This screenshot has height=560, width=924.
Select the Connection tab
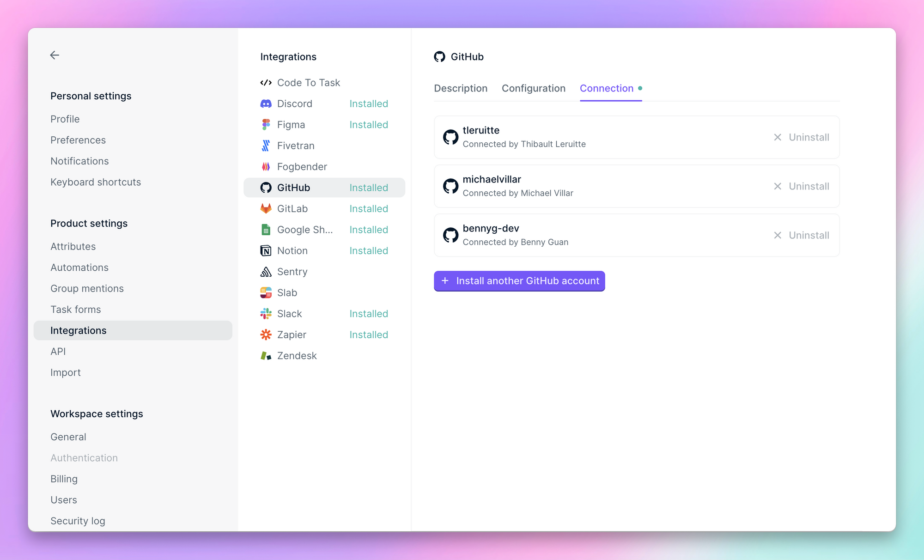pos(611,88)
